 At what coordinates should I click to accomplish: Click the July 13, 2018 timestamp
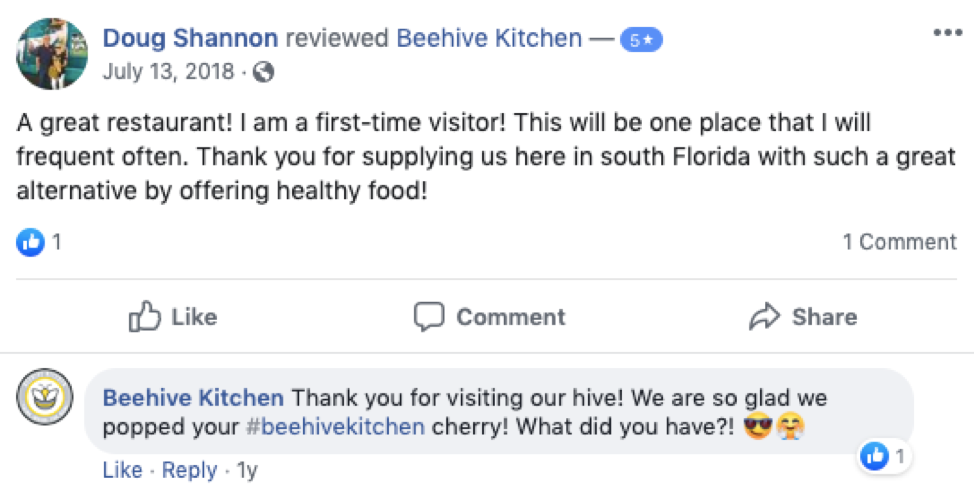[x=169, y=71]
